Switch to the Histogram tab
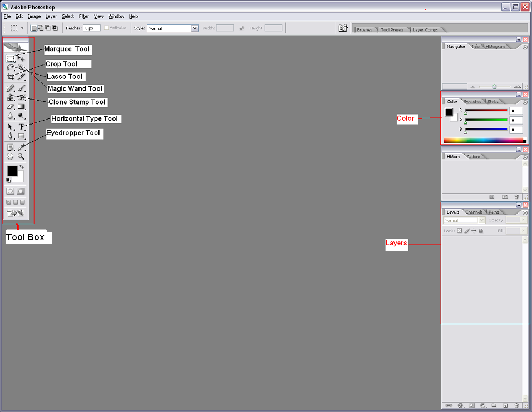532x412 pixels. 495,47
